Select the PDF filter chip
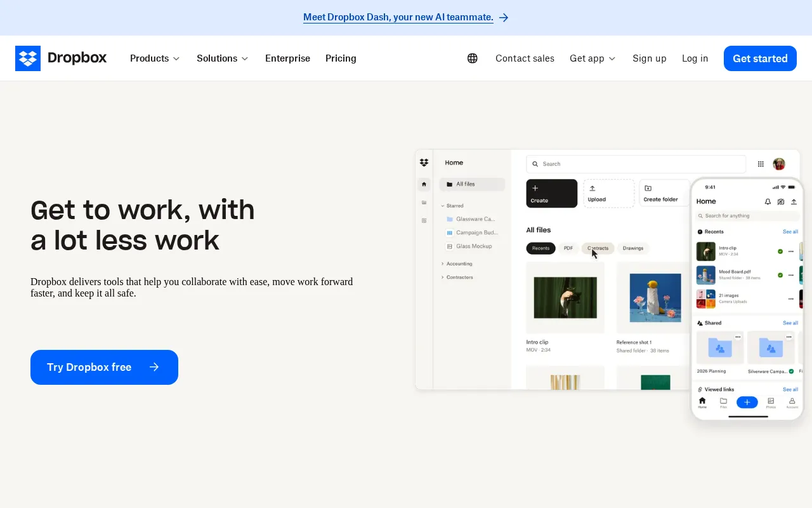 click(x=568, y=248)
